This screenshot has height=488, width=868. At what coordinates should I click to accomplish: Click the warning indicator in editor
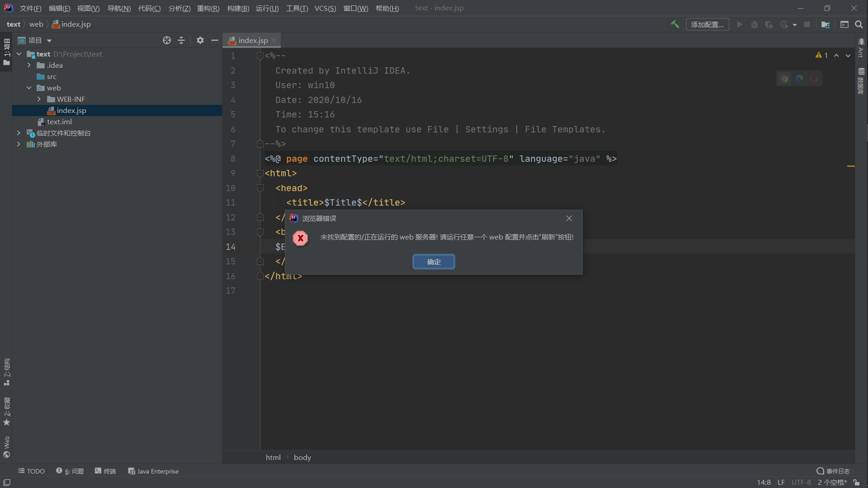pyautogui.click(x=821, y=55)
